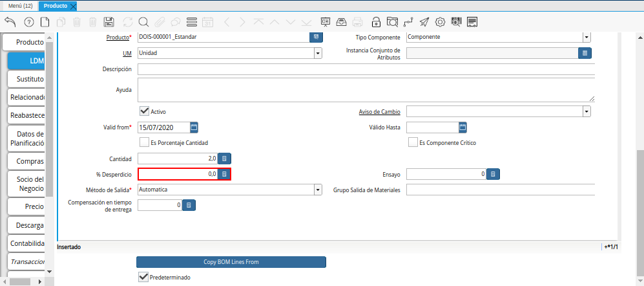Open the Método de Salida dropdown
Image resolution: width=644 pixels, height=286 pixels.
pos(317,190)
